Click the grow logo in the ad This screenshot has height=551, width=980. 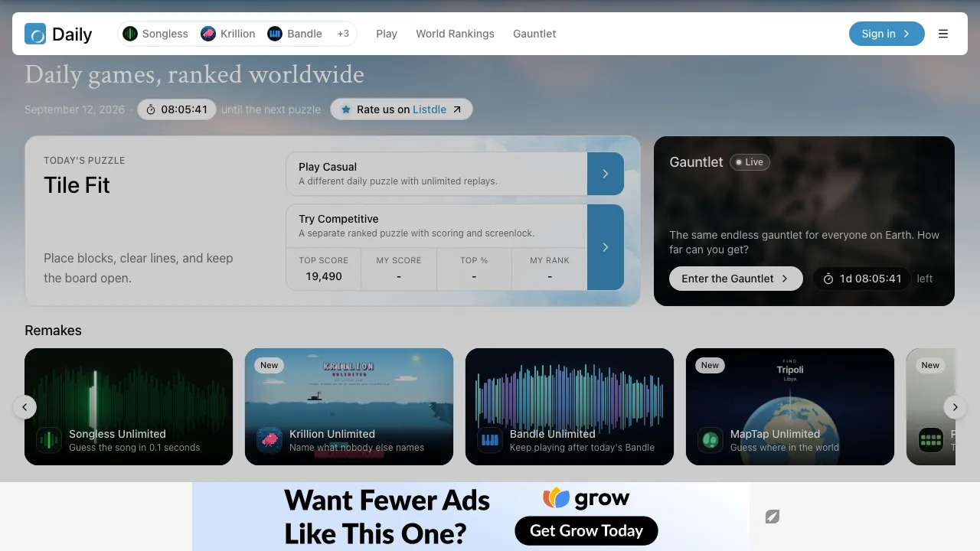[x=586, y=498]
